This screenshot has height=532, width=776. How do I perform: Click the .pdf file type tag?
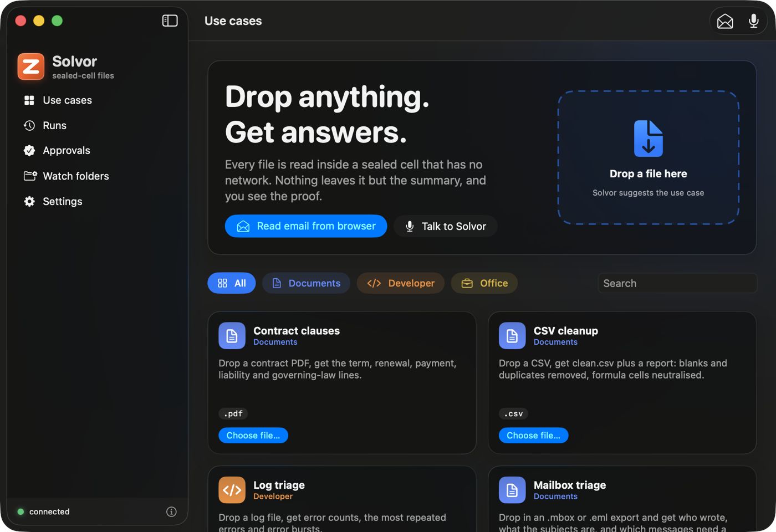click(233, 413)
